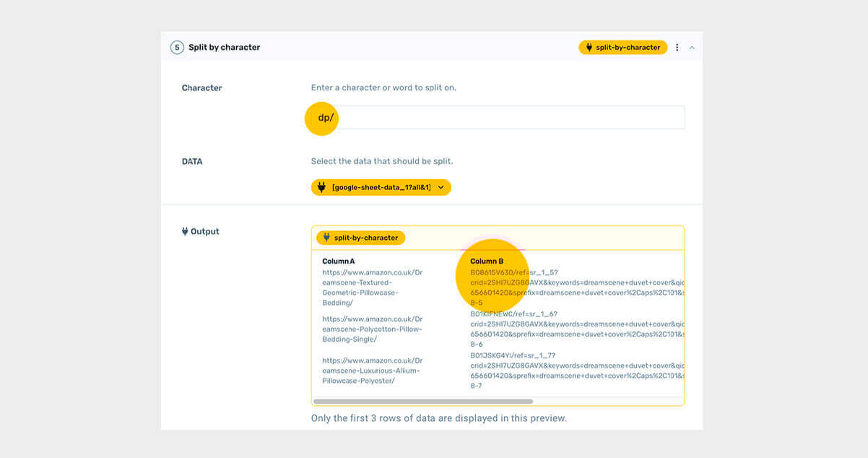Click the split-by-character badge in the header
The image size is (868, 458).
click(628, 47)
